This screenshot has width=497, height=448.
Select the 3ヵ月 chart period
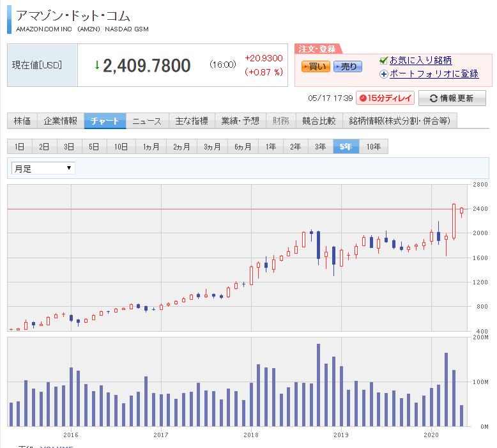point(212,146)
